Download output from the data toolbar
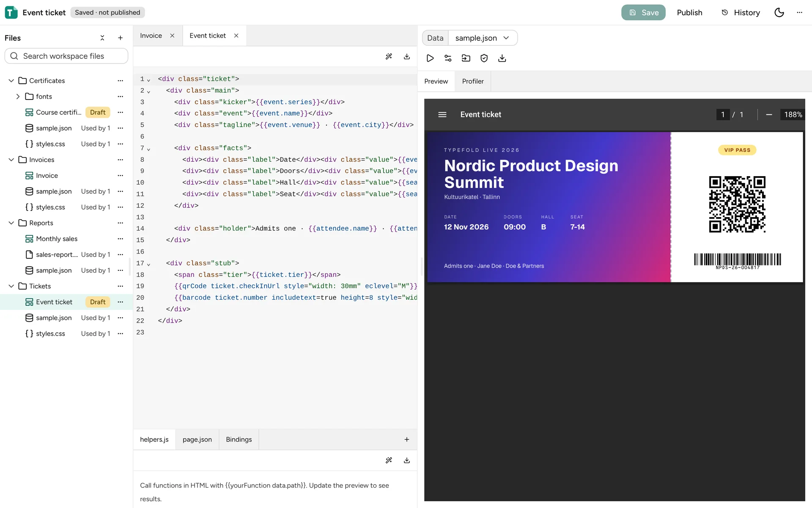This screenshot has width=812, height=508. 502,58
